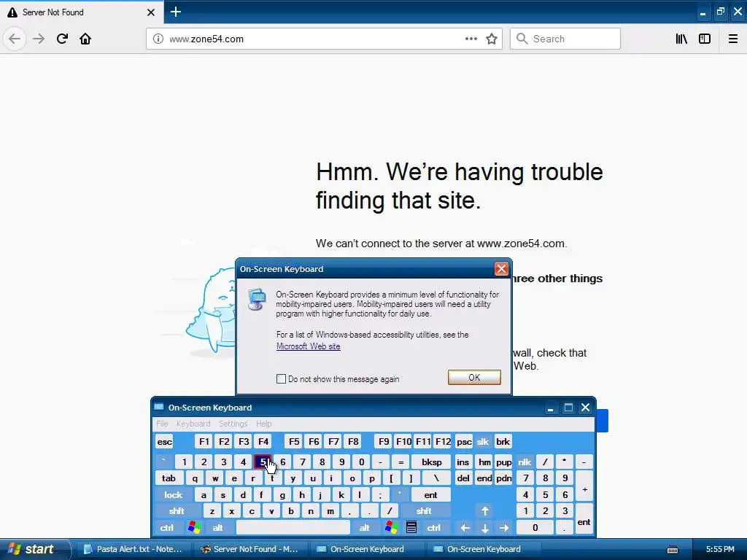Click the main ent key beside apostrophe
Image resolution: width=747 pixels, height=560 pixels.
tap(430, 495)
